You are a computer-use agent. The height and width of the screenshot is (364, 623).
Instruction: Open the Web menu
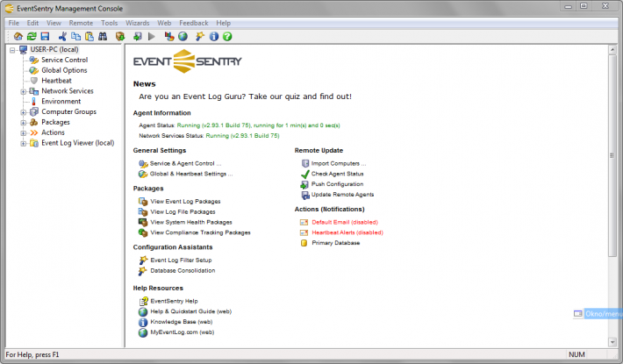point(164,23)
